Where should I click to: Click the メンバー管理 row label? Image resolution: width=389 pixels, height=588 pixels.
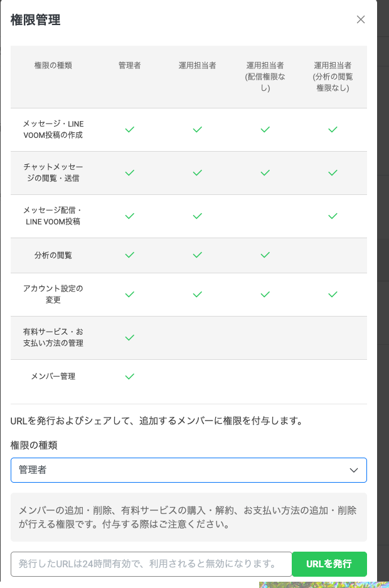point(53,376)
